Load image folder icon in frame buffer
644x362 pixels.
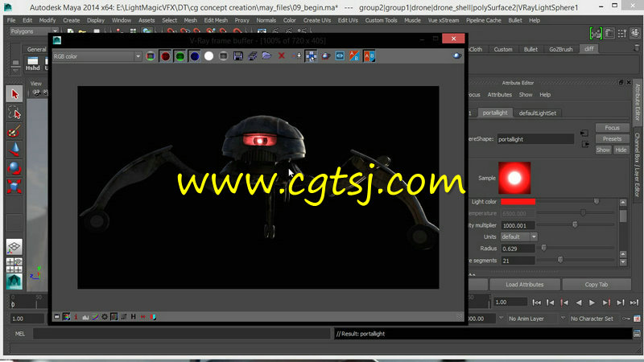click(267, 56)
